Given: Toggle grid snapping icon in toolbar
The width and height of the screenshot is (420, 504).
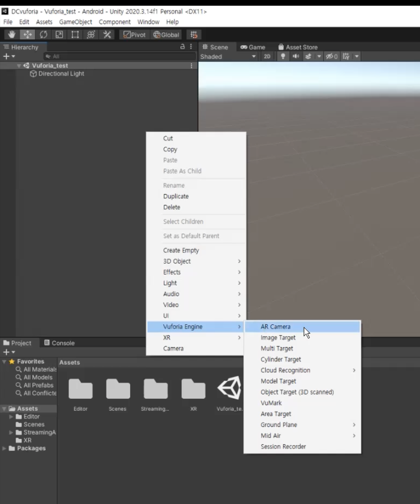Looking at the screenshot, I should pos(194,34).
